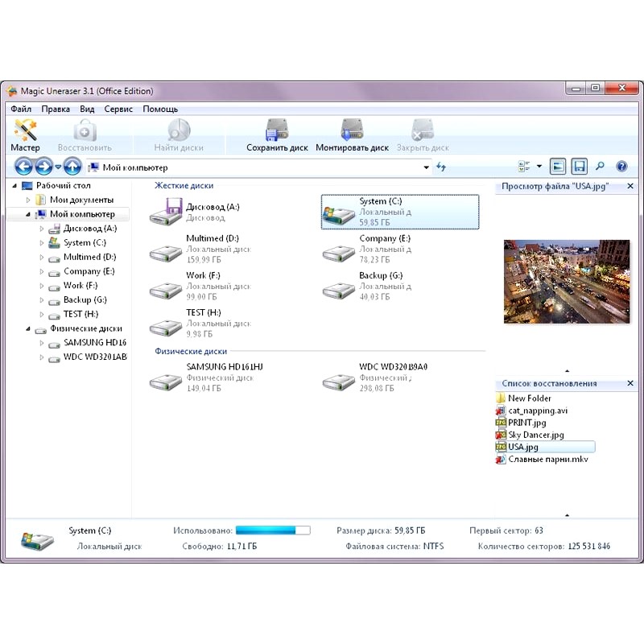
Task: Click the USA.jpg preview thumbnail image
Action: pyautogui.click(x=566, y=281)
